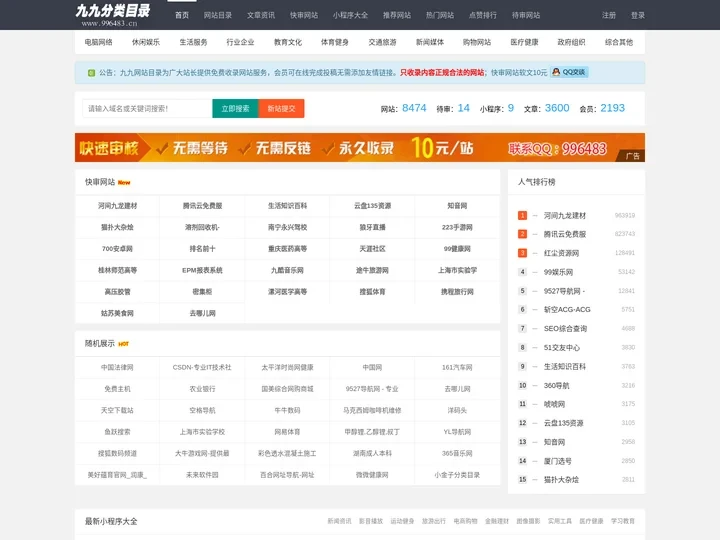The image size is (720, 540).
Task: Select the 行业企业 category
Action: point(240,42)
